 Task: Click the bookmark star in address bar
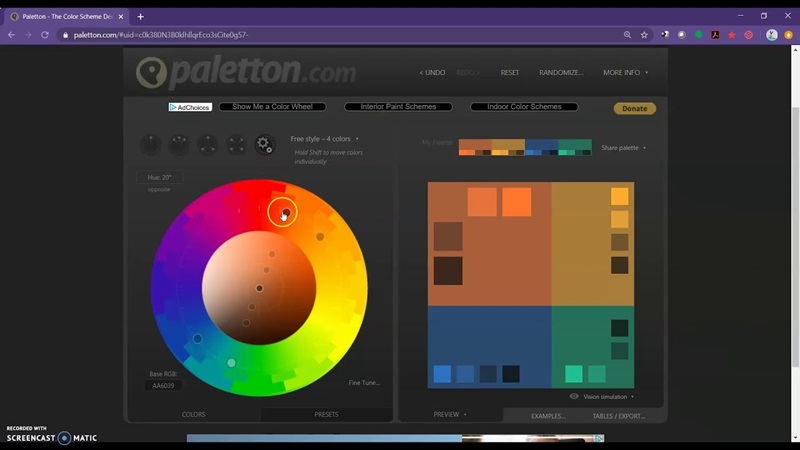pyautogui.click(x=644, y=35)
